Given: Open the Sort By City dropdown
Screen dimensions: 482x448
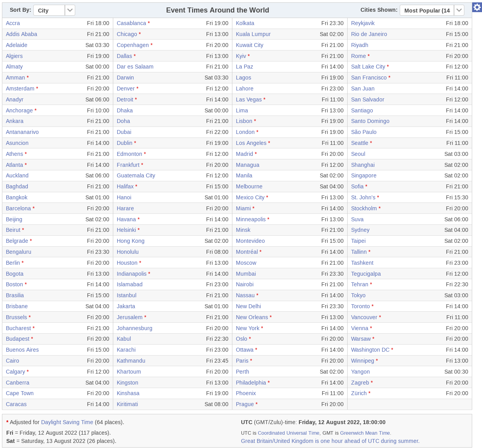Looking at the screenshot, I should [49, 11].
